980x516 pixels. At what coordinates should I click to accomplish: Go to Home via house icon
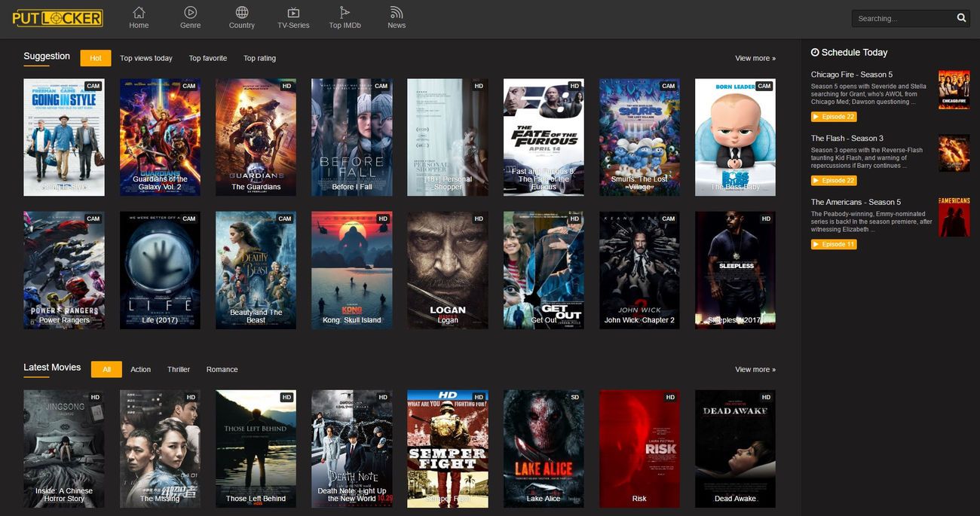point(139,12)
